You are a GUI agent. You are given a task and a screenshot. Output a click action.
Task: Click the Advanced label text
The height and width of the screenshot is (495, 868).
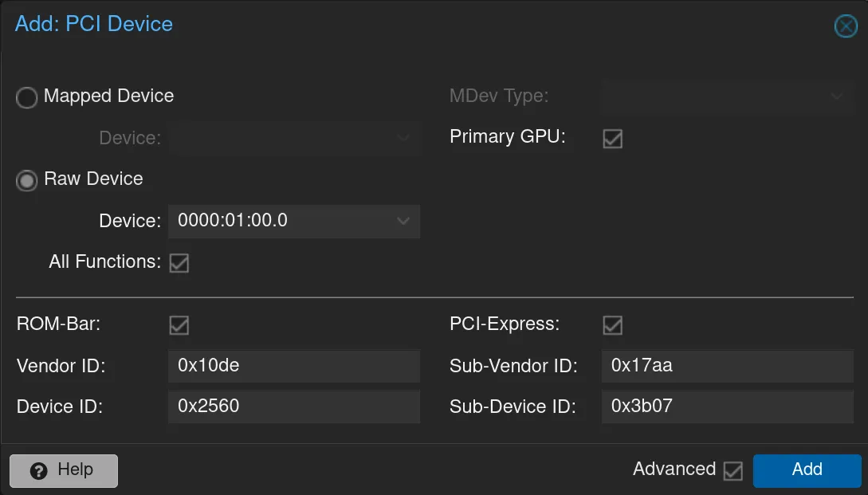[673, 469]
